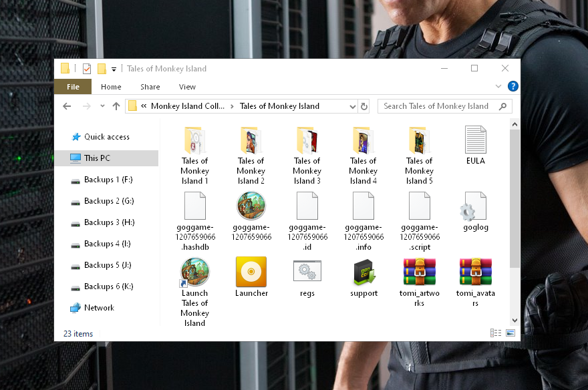Click the vertical scrollbar thumb in file list
The image size is (588, 390).
coord(515,198)
